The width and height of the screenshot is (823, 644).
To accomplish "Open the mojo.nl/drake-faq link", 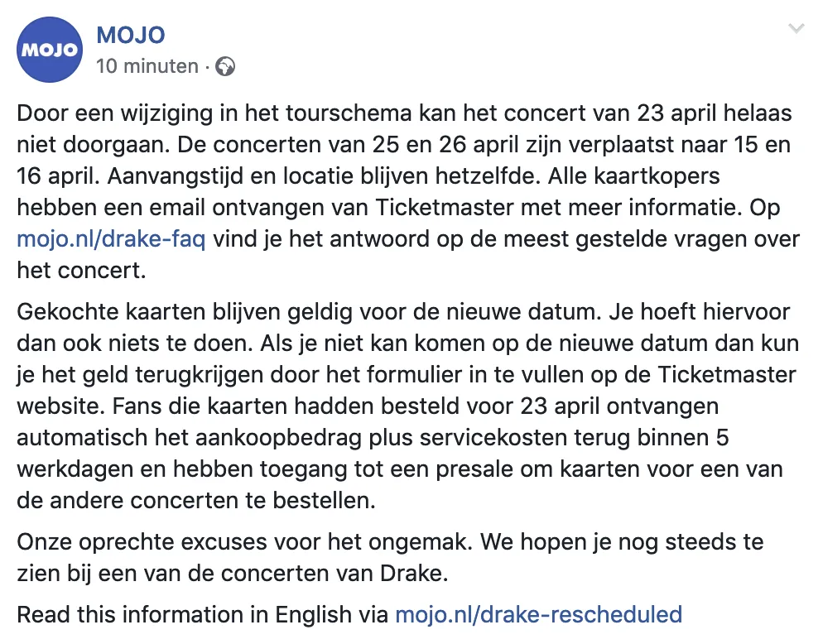I will click(111, 239).
